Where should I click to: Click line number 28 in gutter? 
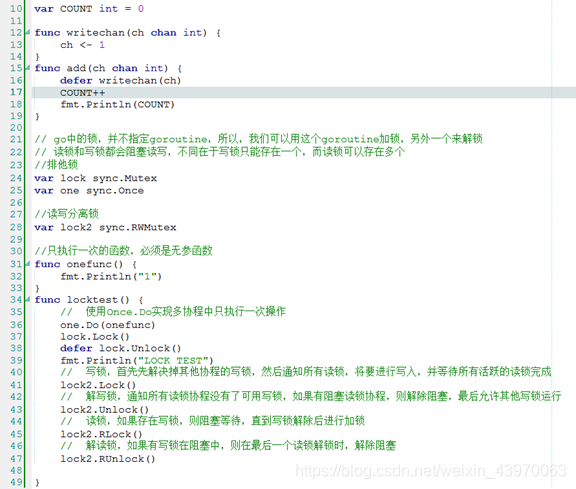16,227
